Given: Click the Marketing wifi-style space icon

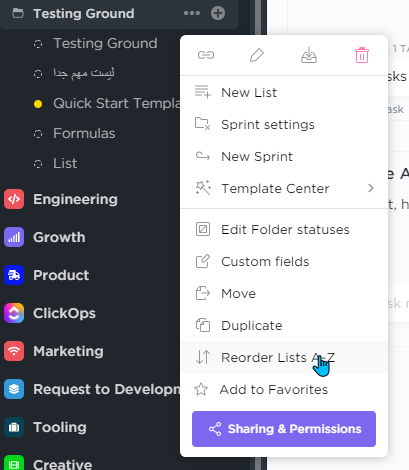Looking at the screenshot, I should click(x=14, y=351).
